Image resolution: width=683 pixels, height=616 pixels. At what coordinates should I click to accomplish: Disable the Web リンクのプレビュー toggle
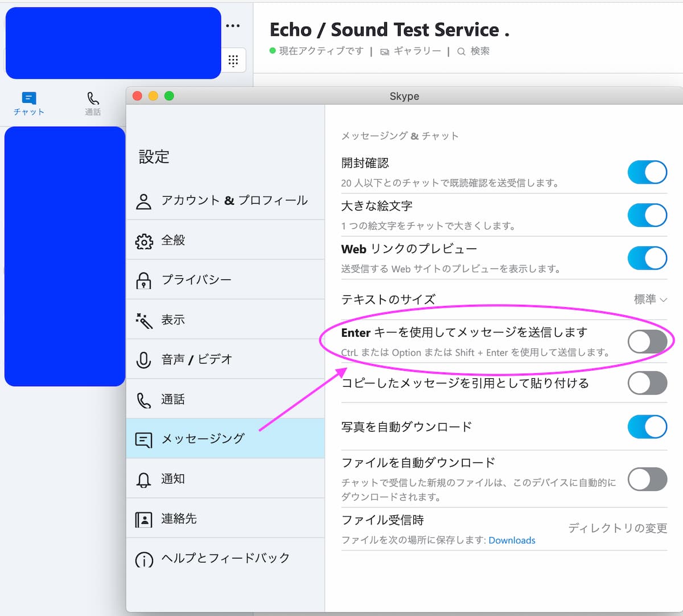click(647, 258)
